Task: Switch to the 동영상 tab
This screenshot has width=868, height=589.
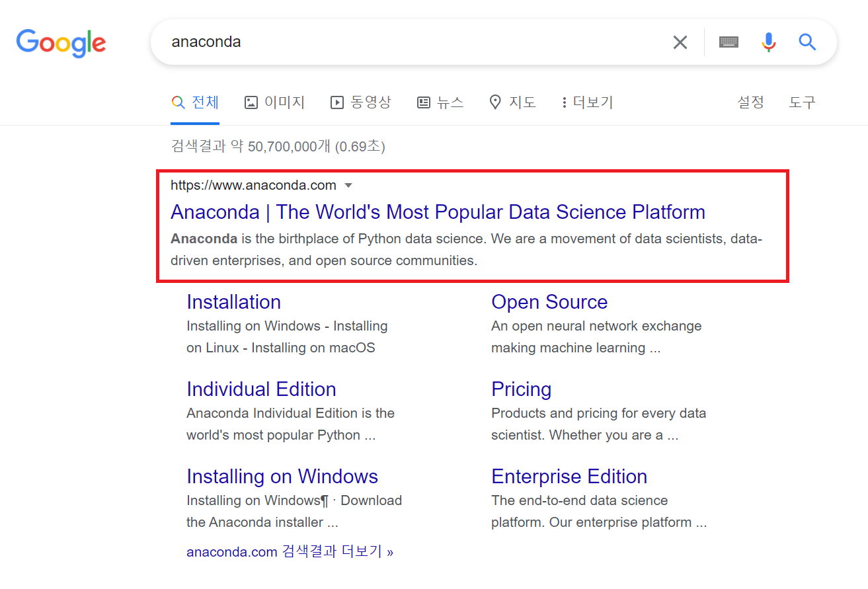Action: tap(361, 102)
